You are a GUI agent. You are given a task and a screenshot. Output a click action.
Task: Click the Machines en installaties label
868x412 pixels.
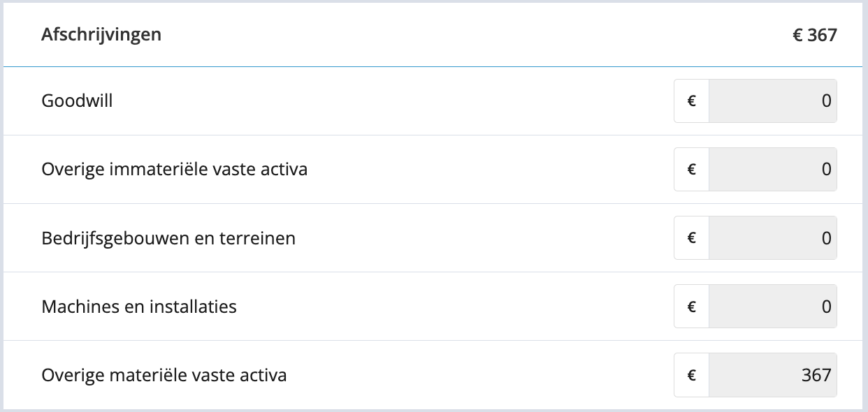click(139, 307)
